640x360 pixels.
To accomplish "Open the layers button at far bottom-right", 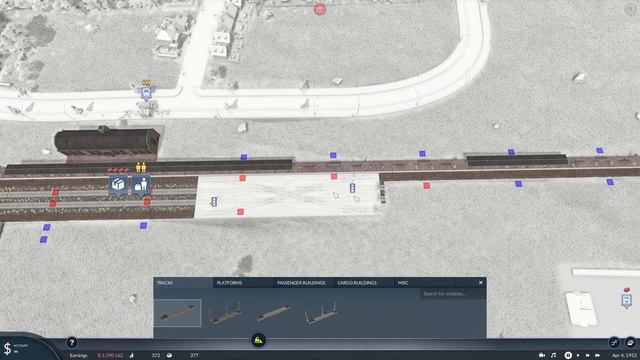I will tap(631, 342).
